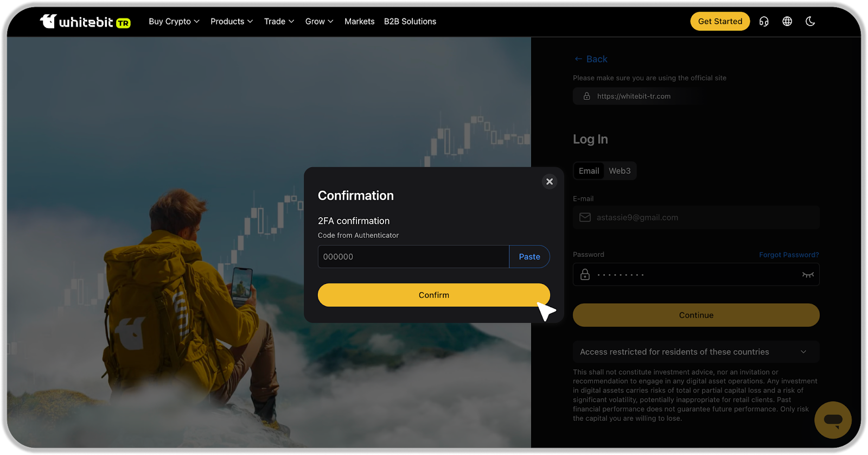The image size is (868, 455).
Task: Open the headset support icon
Action: [764, 22]
